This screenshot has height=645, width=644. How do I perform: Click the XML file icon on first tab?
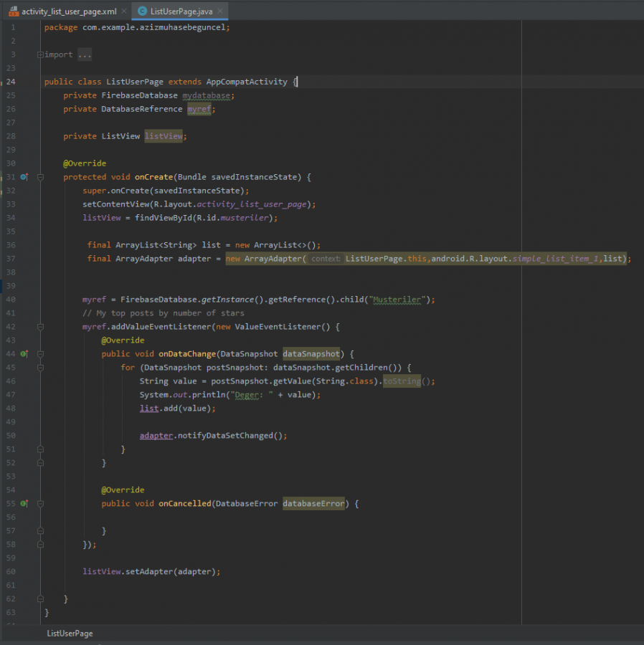(x=14, y=11)
